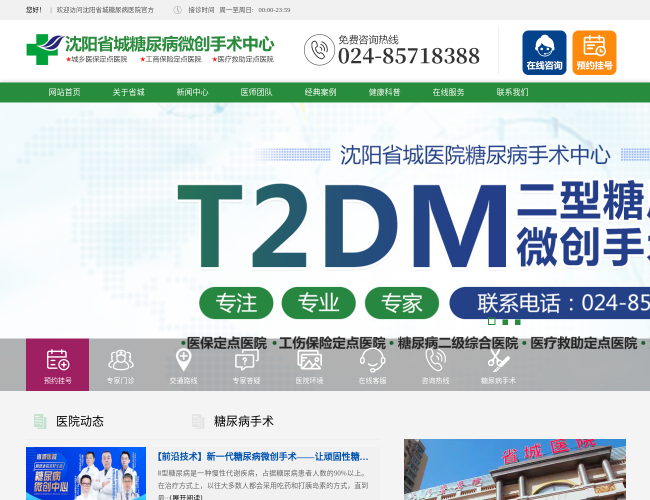Open the 预约挂号 orange button

[594, 53]
